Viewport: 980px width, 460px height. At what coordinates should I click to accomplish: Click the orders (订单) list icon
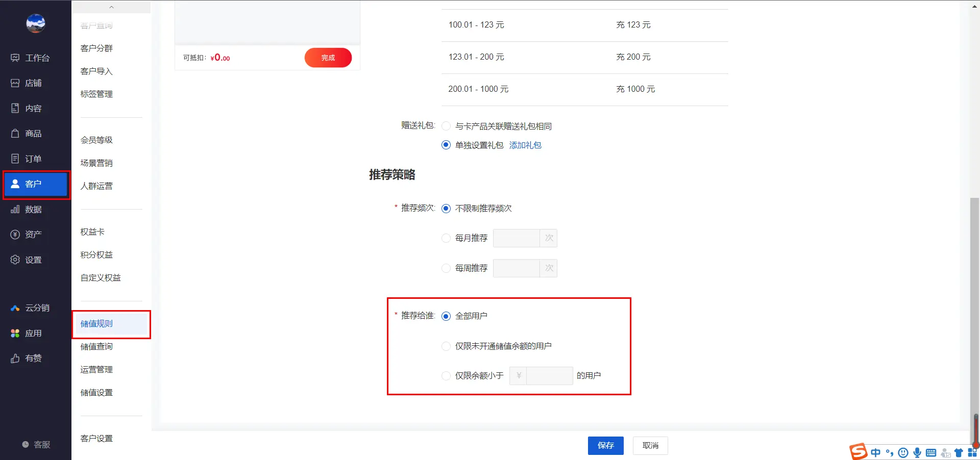coord(15,159)
